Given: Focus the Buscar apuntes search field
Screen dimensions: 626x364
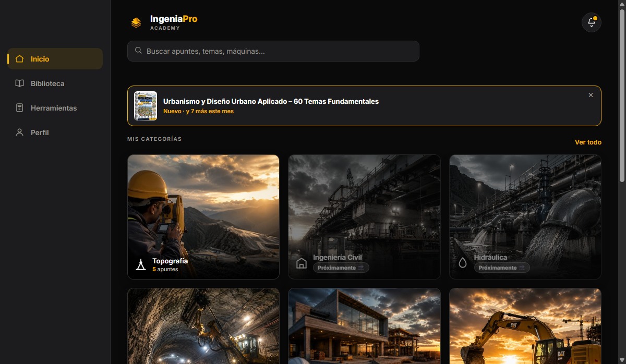Looking at the screenshot, I should (x=273, y=51).
